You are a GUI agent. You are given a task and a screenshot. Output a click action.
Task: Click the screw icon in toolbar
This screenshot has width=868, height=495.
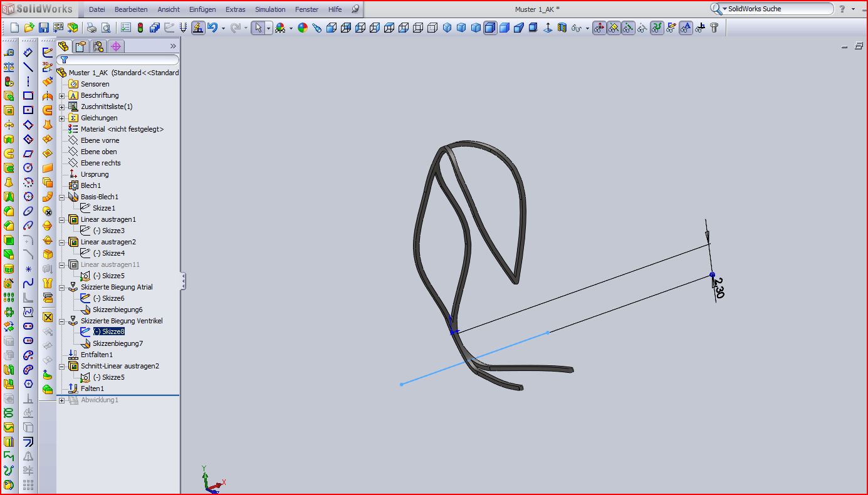click(714, 28)
